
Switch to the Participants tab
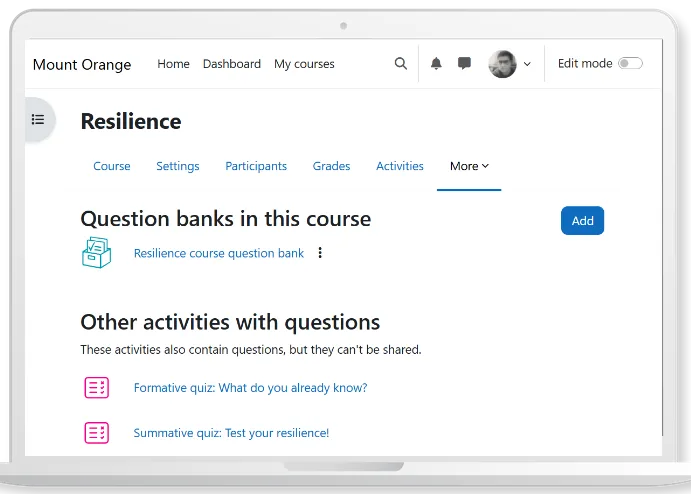(x=256, y=166)
